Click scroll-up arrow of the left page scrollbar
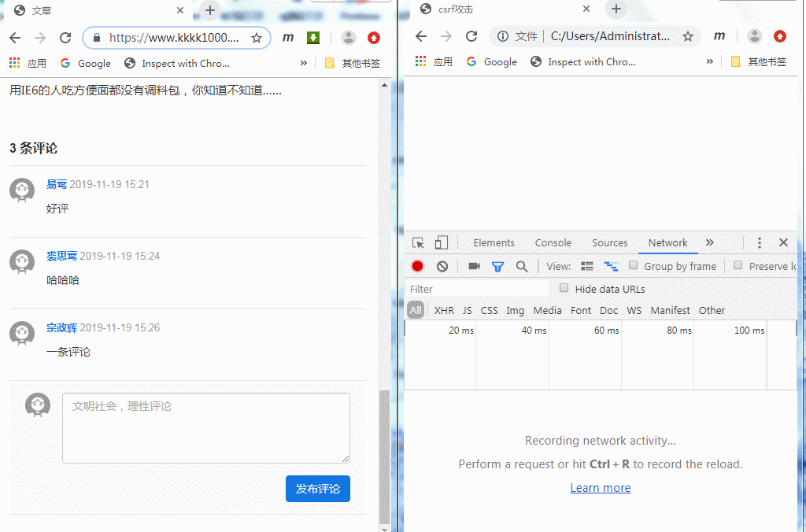806x532 pixels. point(384,85)
